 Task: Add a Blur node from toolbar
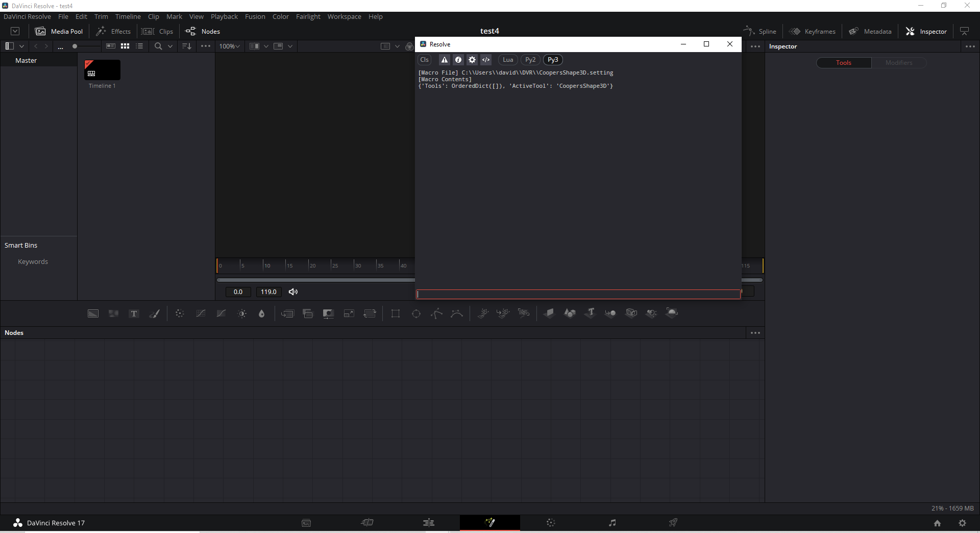(x=262, y=313)
